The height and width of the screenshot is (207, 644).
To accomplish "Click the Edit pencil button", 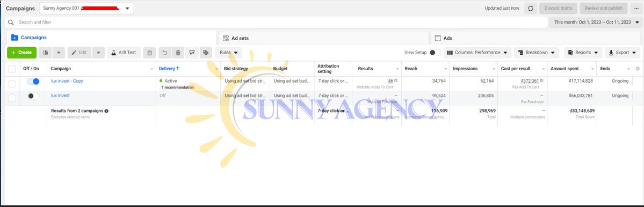I will click(79, 53).
